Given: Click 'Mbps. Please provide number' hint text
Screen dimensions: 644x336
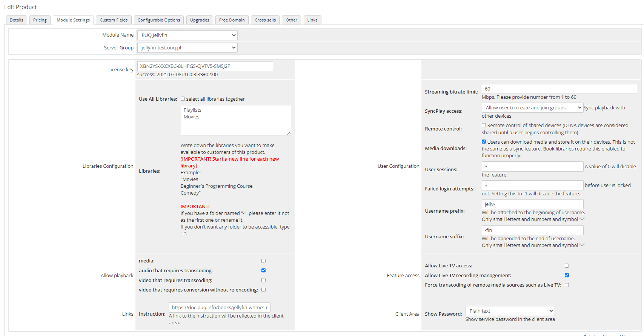Looking at the screenshot, I should pyautogui.click(x=529, y=97).
